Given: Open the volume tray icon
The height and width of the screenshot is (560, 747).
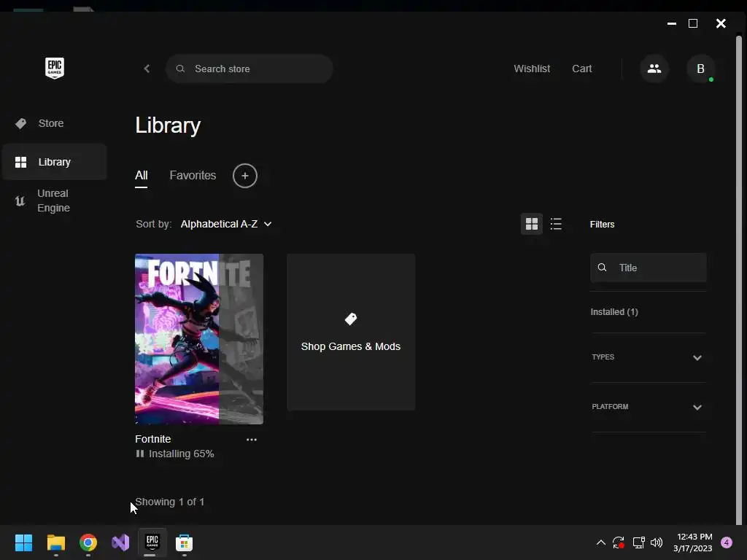Looking at the screenshot, I should pyautogui.click(x=657, y=542).
